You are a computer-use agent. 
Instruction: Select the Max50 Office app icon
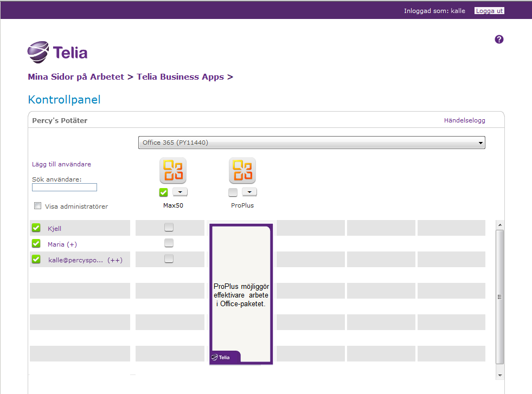click(173, 170)
